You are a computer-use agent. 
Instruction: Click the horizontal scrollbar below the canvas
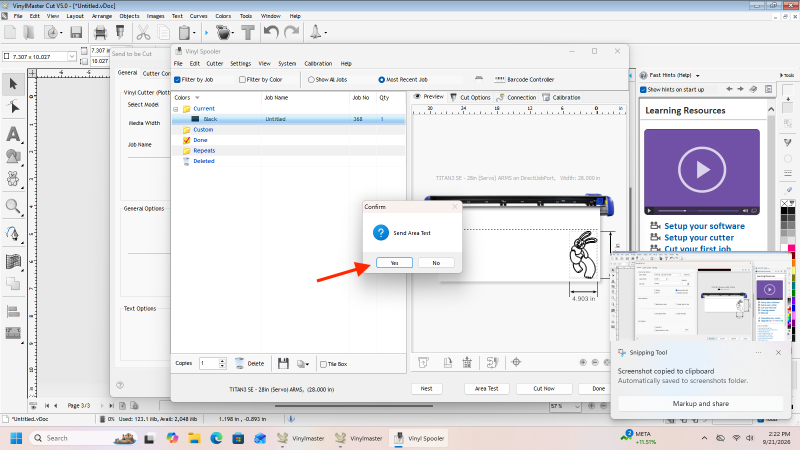point(354,406)
